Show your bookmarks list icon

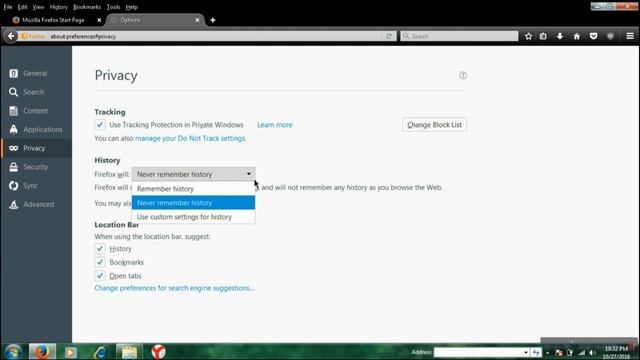[x=543, y=36]
